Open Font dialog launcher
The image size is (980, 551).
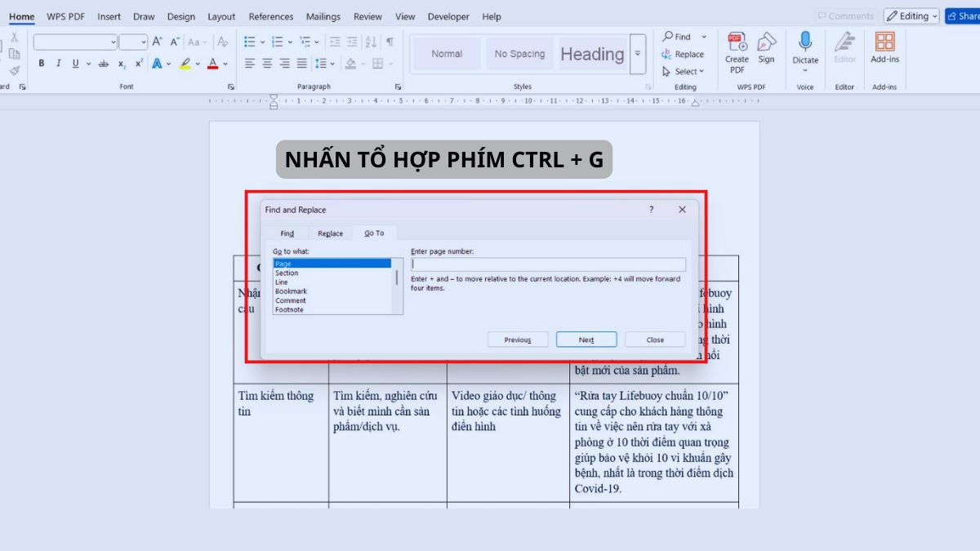click(230, 87)
